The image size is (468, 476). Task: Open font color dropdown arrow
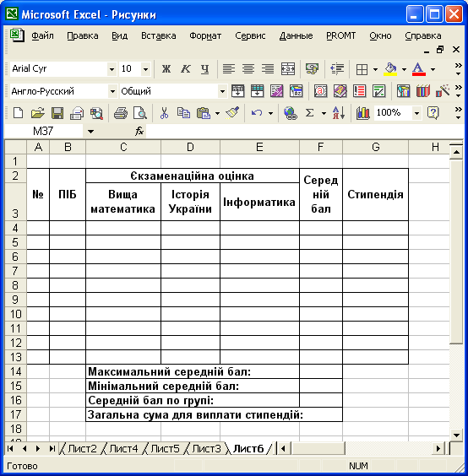433,69
